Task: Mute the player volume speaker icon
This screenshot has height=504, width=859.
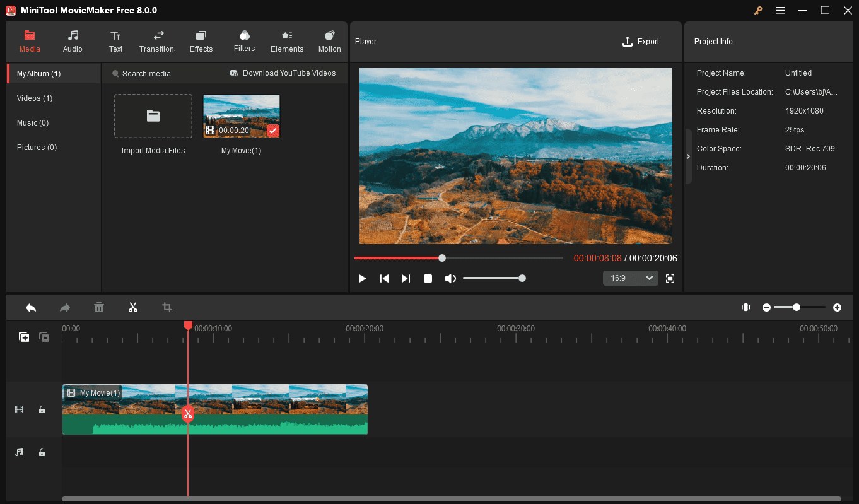Action: 450,278
